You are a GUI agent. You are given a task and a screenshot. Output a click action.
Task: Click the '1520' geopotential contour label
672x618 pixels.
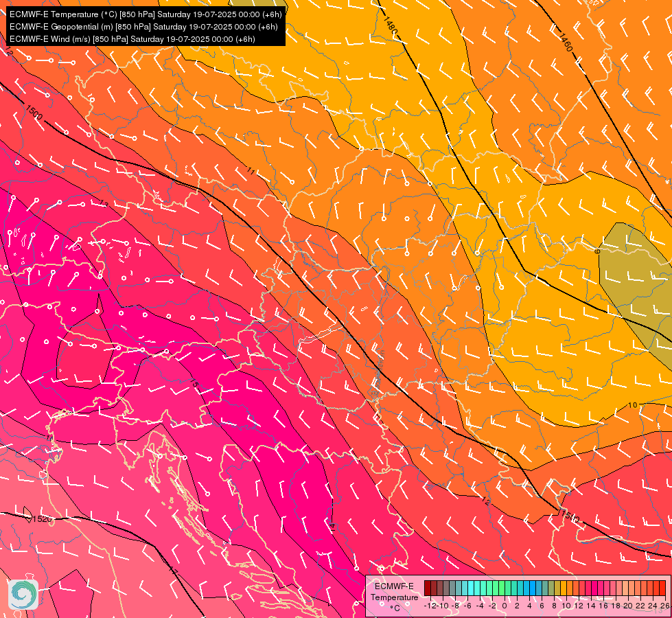[x=42, y=519]
